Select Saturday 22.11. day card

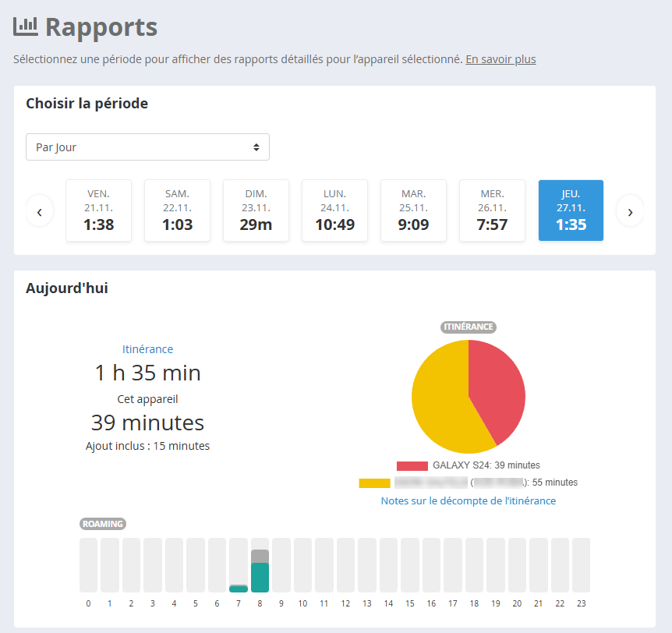pyautogui.click(x=177, y=210)
